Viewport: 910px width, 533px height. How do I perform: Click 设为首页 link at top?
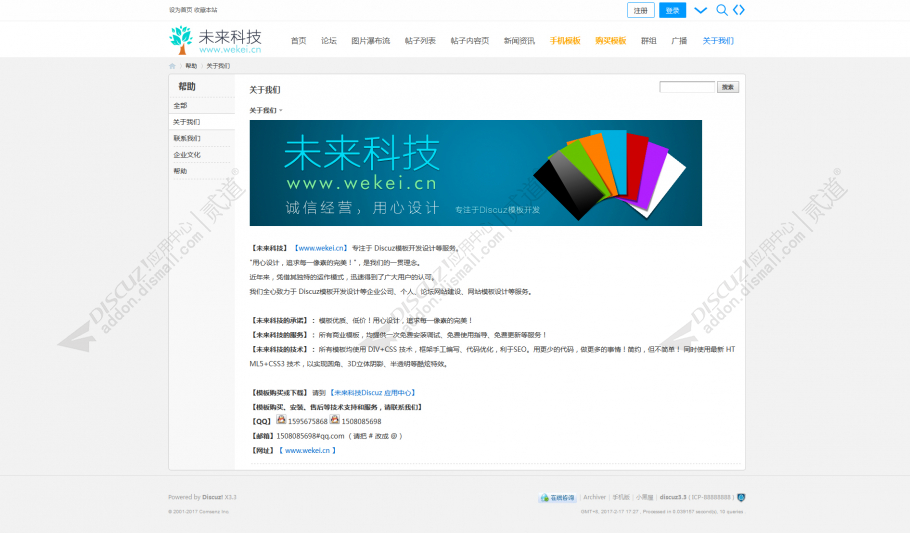(180, 10)
